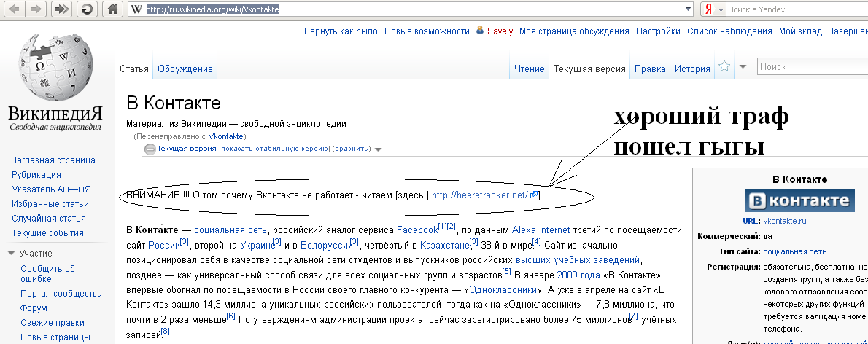Open the Форум sidebar link
This screenshot has width=868, height=344.
click(x=34, y=308)
